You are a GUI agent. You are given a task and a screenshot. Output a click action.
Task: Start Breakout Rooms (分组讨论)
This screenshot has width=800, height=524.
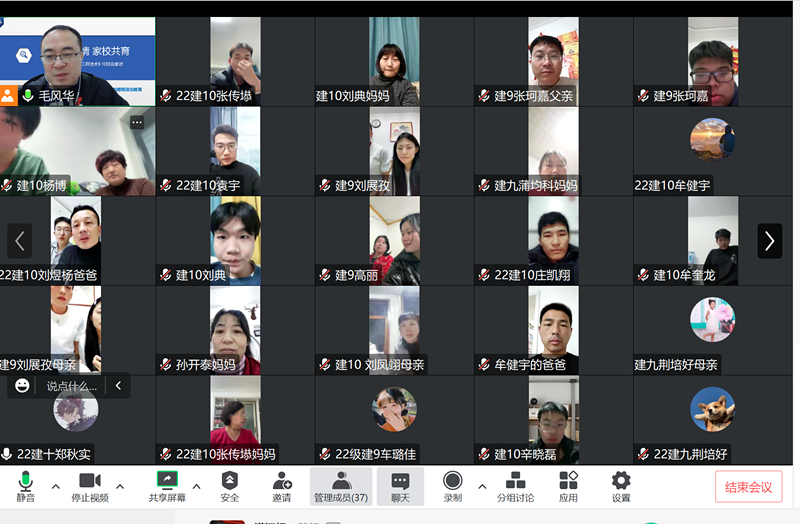click(x=515, y=485)
